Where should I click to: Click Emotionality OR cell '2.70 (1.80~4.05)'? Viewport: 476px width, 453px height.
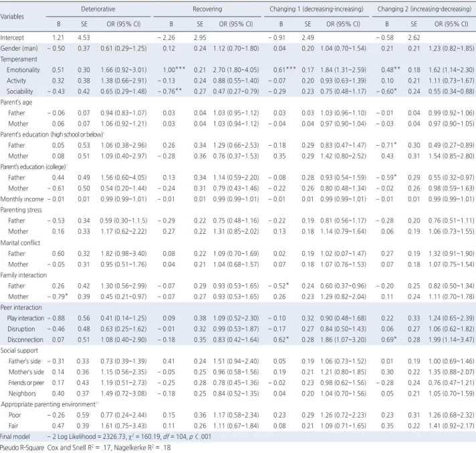(236, 69)
